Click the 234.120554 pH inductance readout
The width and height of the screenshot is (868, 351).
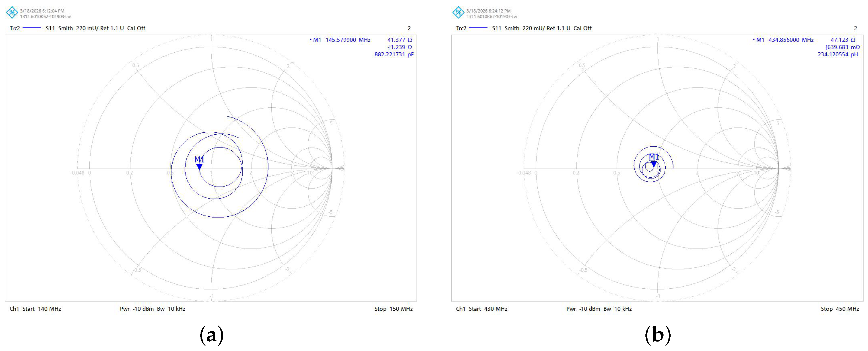click(x=838, y=54)
